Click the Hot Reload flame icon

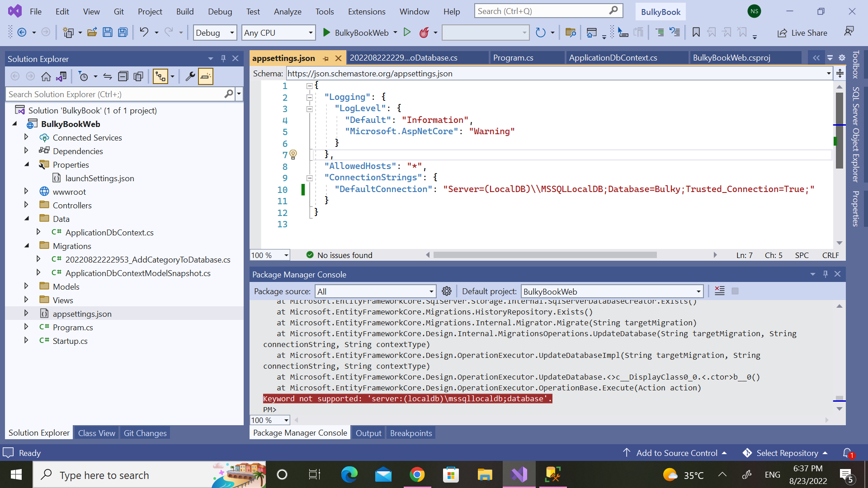click(x=424, y=33)
